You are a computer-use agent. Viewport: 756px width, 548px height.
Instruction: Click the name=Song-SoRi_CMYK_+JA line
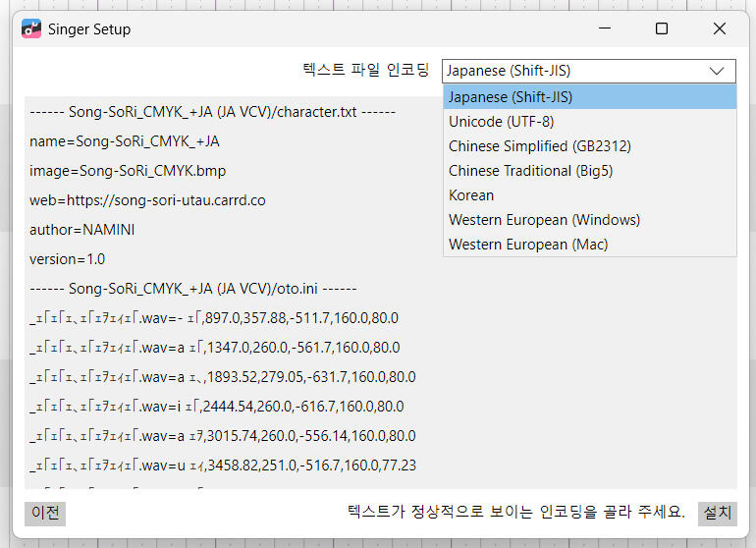coord(124,141)
